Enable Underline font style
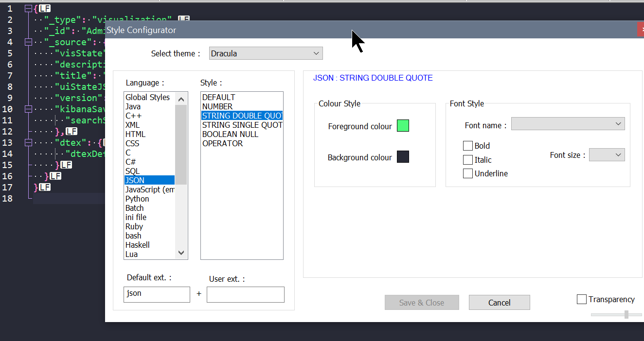This screenshot has height=341, width=644. tap(468, 173)
